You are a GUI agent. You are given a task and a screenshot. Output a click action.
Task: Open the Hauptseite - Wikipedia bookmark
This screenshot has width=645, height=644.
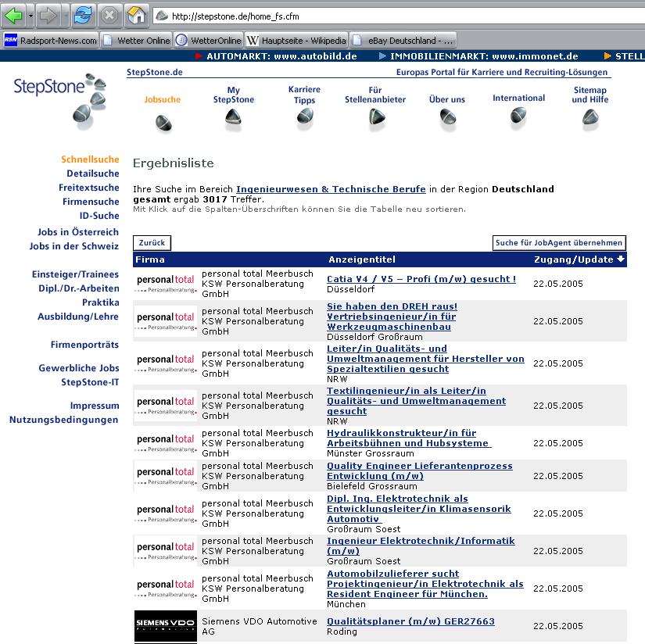click(x=296, y=41)
